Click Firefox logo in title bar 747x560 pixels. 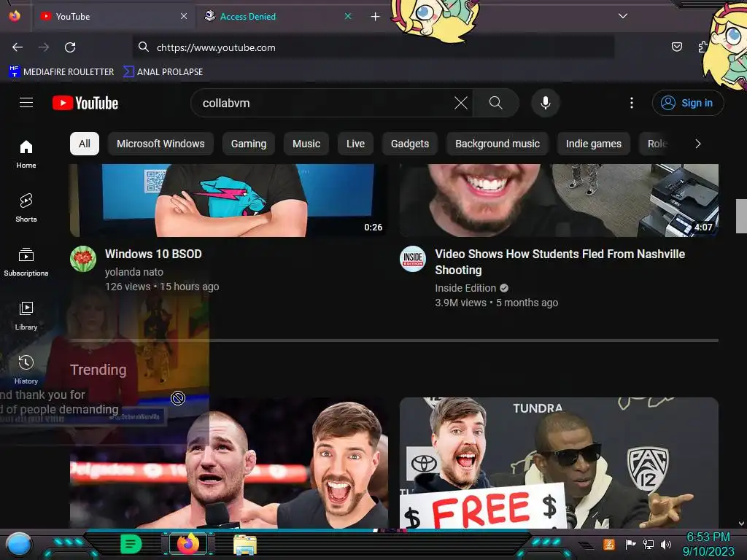coord(15,16)
